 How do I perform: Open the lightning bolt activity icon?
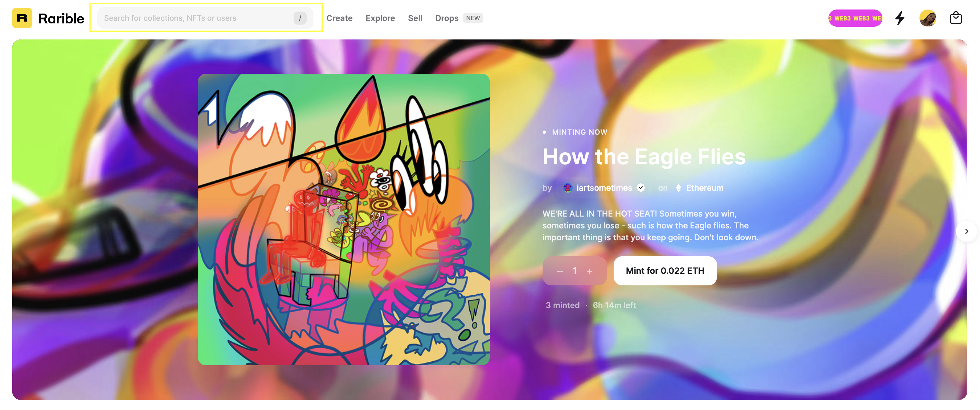tap(899, 18)
